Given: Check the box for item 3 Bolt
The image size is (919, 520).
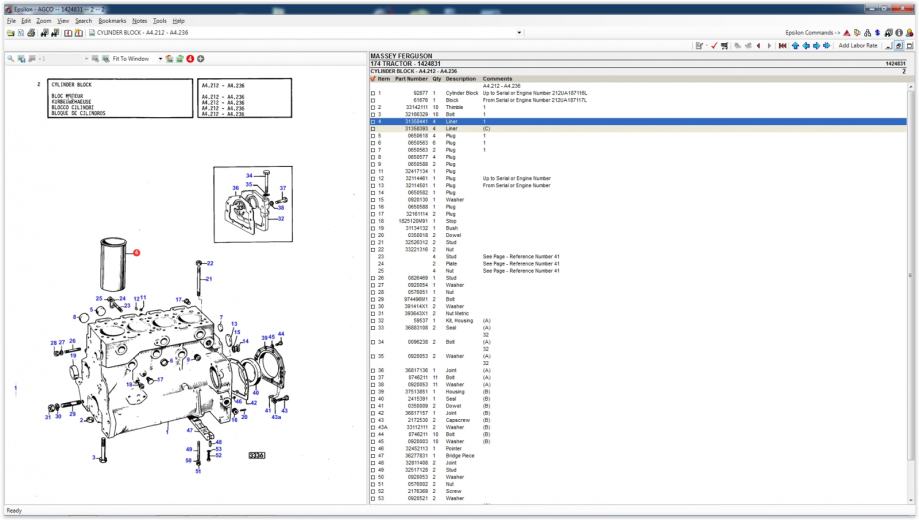Looking at the screenshot, I should 373,114.
